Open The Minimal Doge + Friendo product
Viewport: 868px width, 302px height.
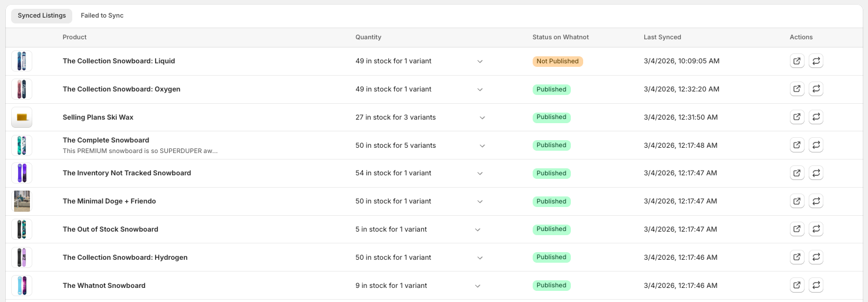[109, 201]
